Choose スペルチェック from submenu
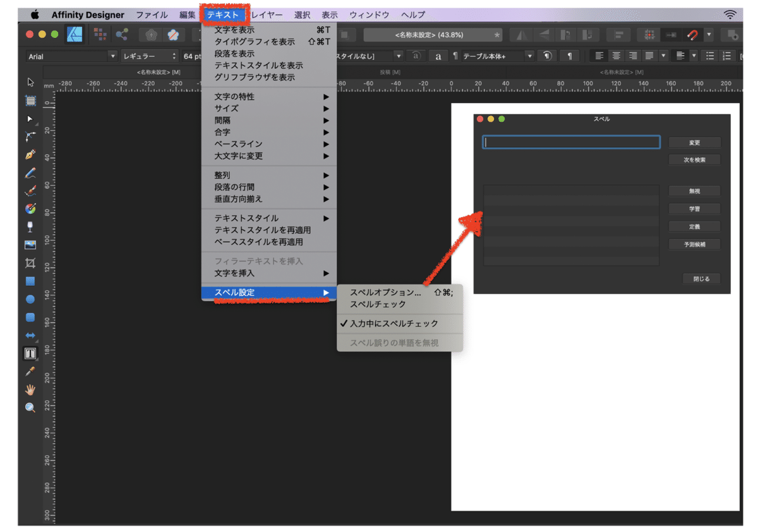The image size is (758, 532). pyautogui.click(x=400, y=304)
